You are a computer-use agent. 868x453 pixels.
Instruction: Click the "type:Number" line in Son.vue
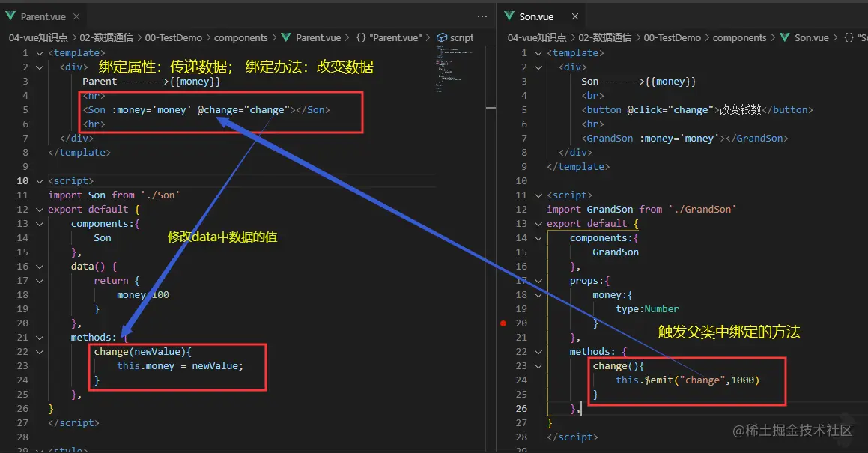click(x=647, y=309)
